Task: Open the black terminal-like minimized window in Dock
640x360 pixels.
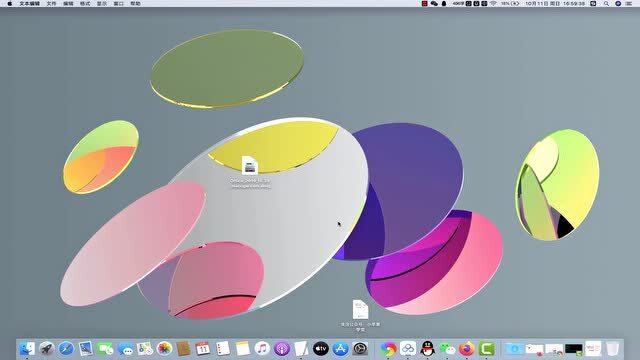Action: tap(573, 349)
